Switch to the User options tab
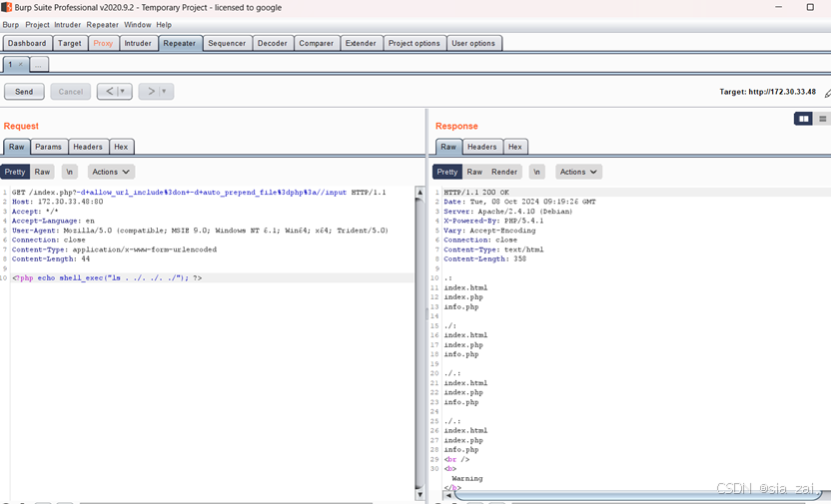 [x=473, y=43]
